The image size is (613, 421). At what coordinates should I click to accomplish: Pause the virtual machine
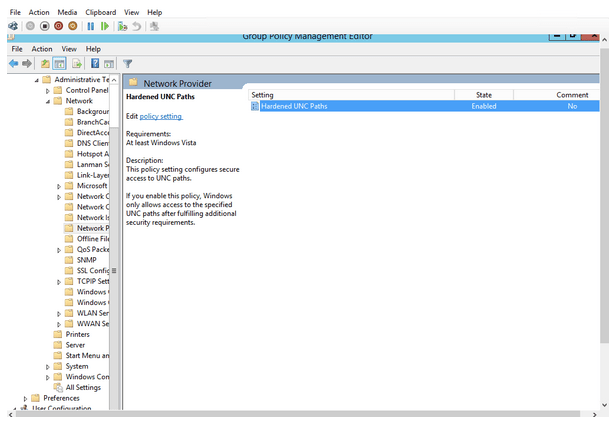91,26
